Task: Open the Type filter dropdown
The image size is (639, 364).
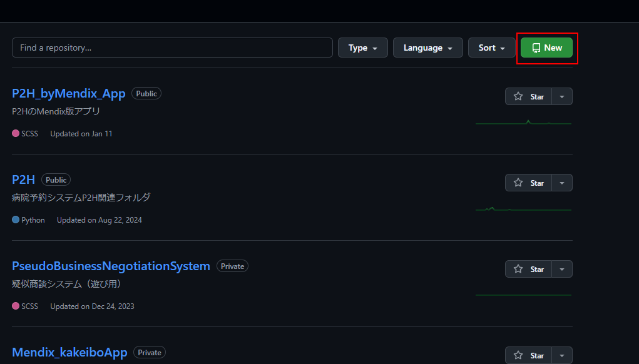Action: click(x=362, y=48)
